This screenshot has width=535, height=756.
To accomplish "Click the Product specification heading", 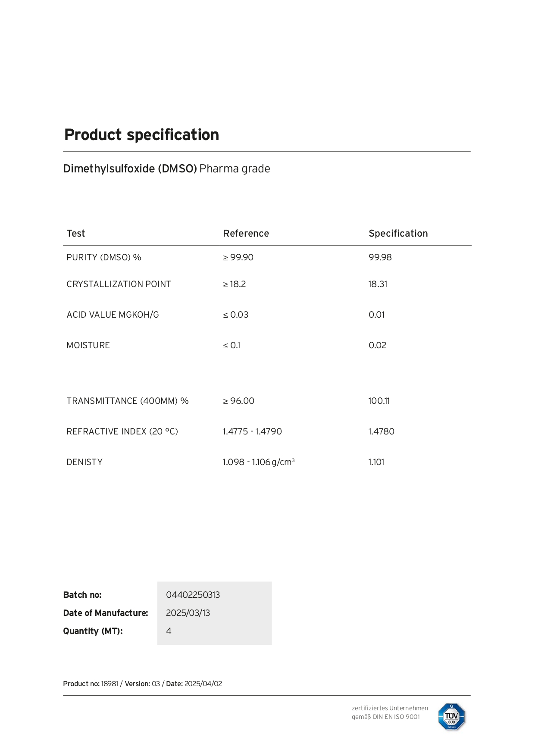I will (141, 135).
